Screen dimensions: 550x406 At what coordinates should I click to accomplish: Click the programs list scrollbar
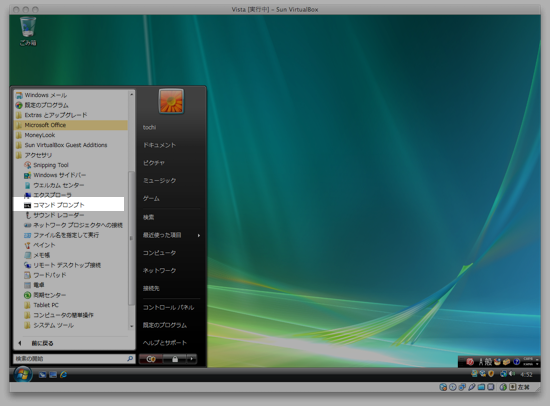[x=132, y=238]
